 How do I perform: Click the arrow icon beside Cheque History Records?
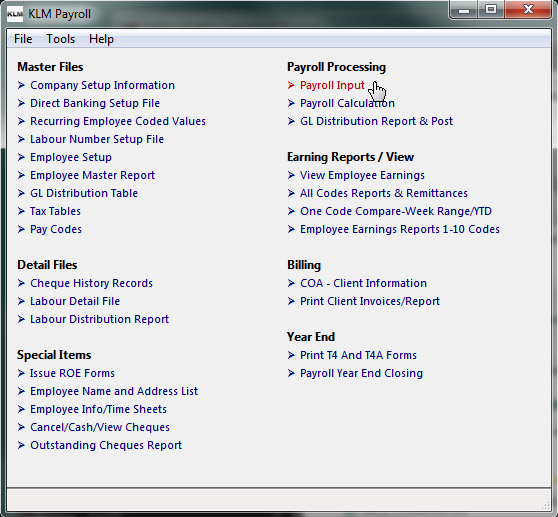point(21,283)
